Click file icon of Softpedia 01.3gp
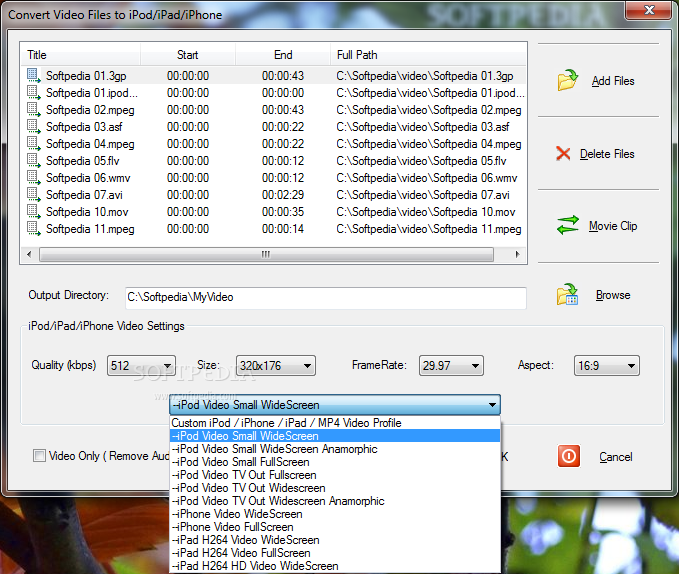Screen dimensions: 679x574 pyautogui.click(x=34, y=76)
